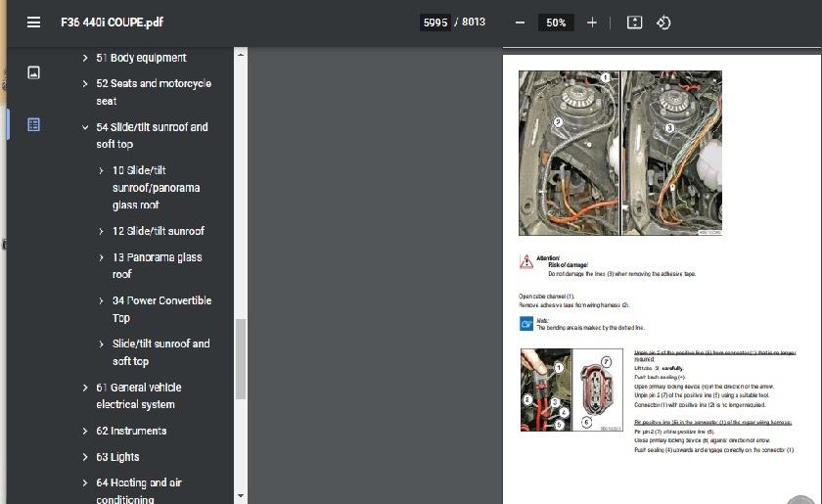This screenshot has height=504, width=822.
Task: Click the fit to page icon
Action: [634, 23]
